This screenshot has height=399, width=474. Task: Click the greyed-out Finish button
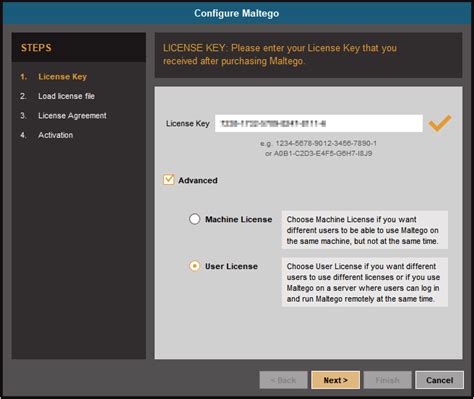[387, 380]
